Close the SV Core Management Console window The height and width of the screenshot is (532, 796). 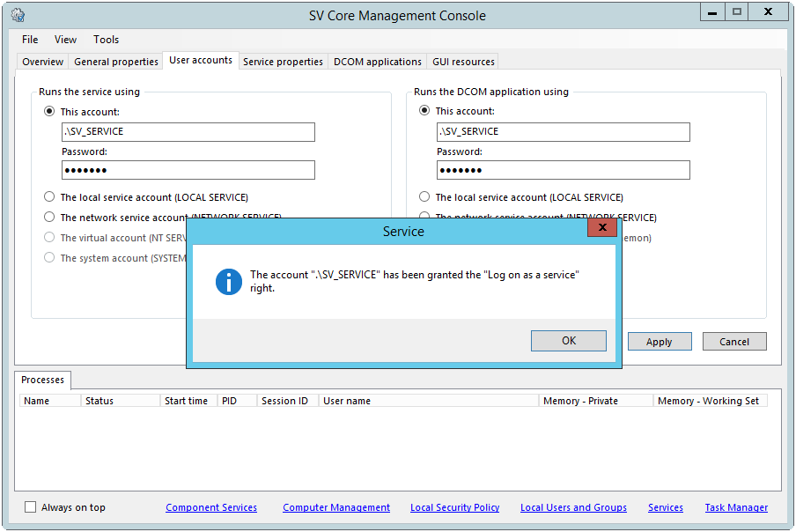point(769,12)
